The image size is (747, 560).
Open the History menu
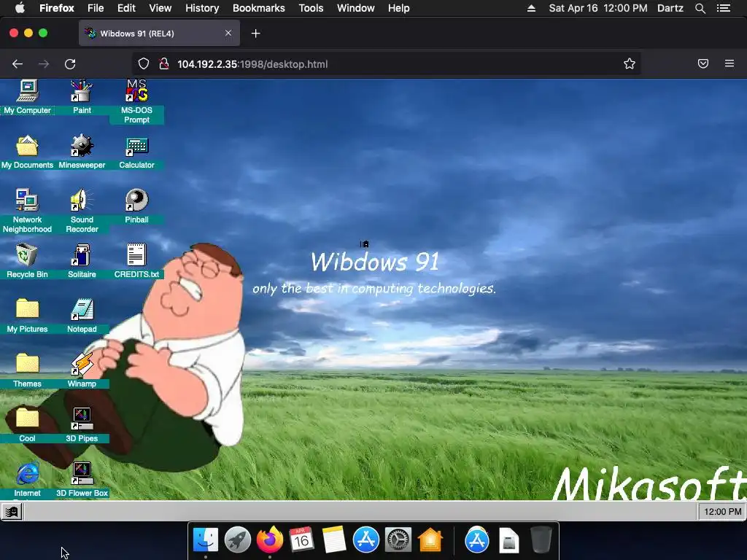click(202, 8)
